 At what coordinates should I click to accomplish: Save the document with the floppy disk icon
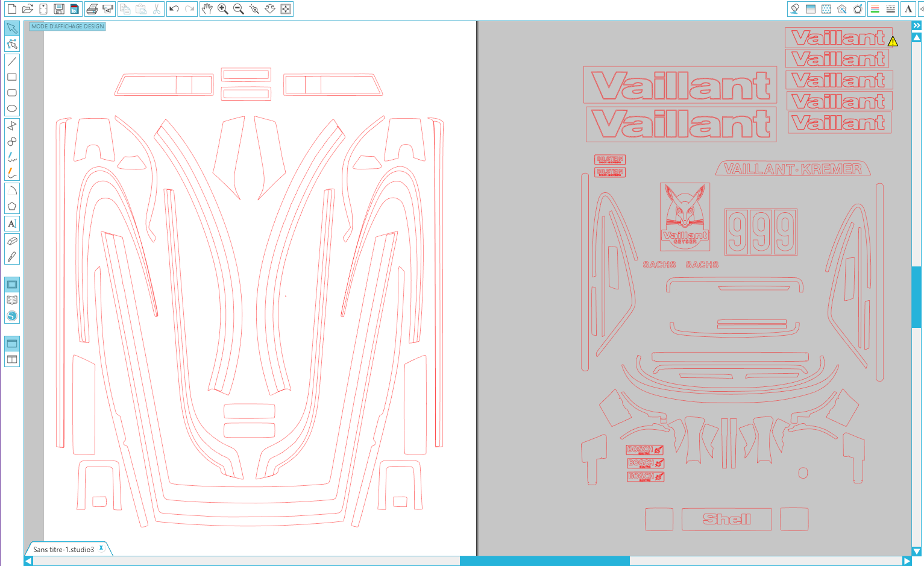(x=59, y=9)
